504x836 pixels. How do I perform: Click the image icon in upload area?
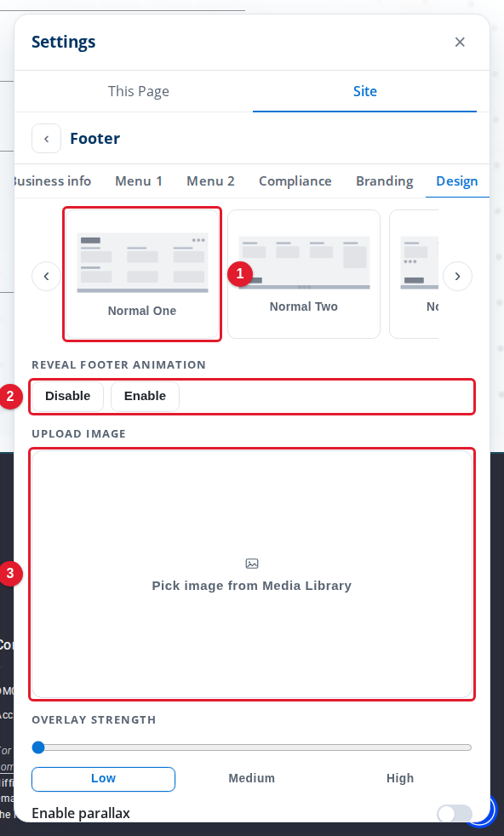pos(252,564)
